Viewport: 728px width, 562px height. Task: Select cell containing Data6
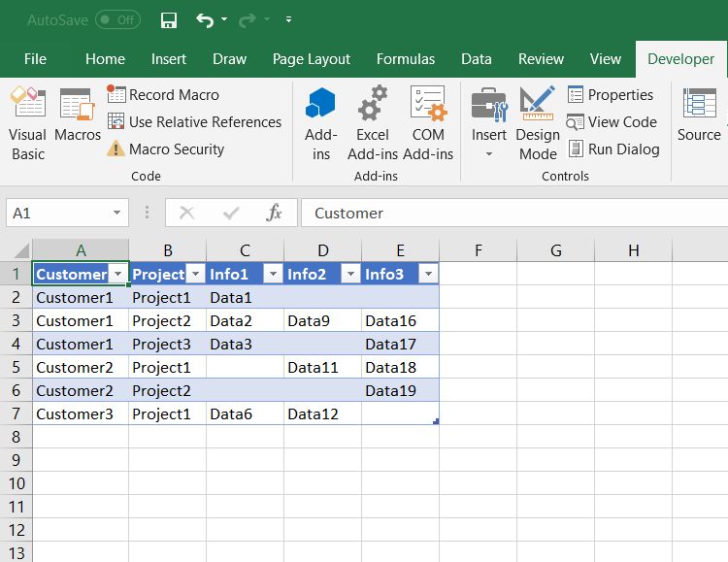tap(246, 413)
